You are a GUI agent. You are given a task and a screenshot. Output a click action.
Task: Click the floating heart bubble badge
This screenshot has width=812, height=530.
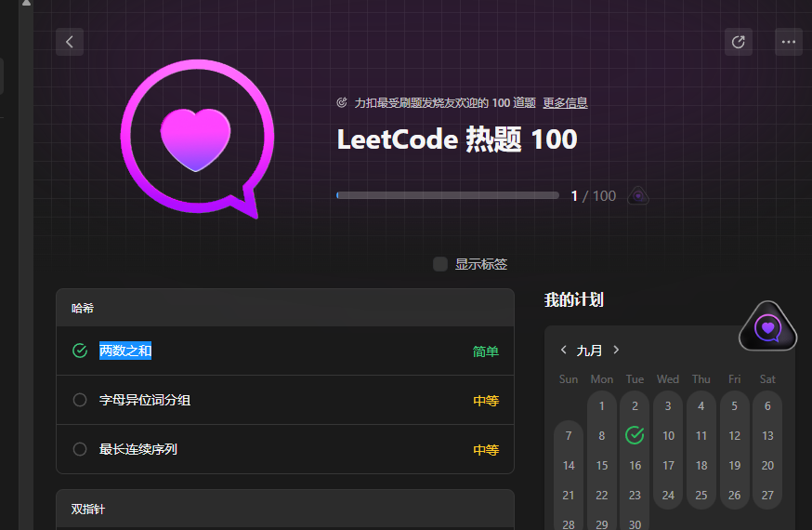(768, 327)
